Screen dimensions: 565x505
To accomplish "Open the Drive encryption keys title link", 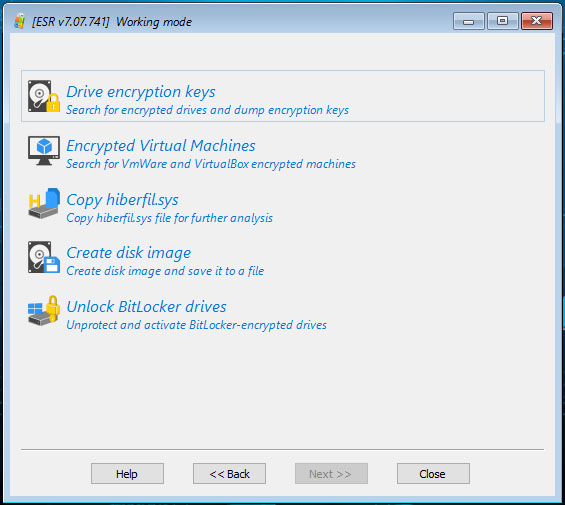I will coord(141,92).
